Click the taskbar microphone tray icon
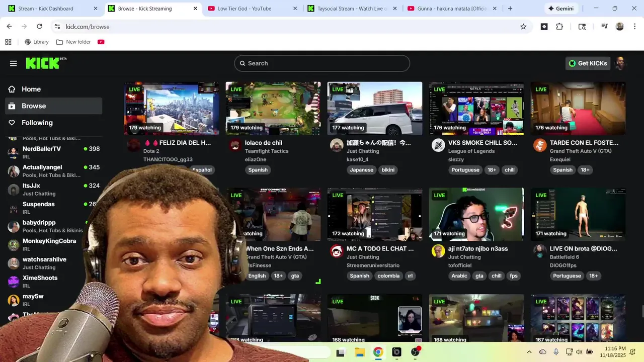This screenshot has width=644, height=362. coord(556,352)
